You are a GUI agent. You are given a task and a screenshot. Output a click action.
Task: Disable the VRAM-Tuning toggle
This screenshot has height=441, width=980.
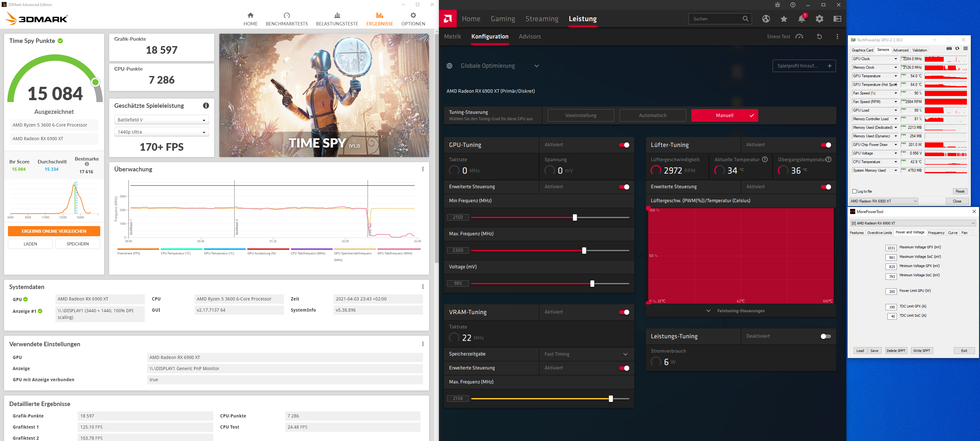[624, 312]
